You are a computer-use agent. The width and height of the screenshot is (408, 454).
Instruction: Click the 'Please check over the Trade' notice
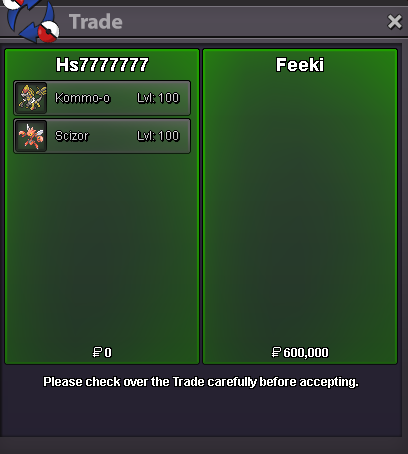(201, 382)
